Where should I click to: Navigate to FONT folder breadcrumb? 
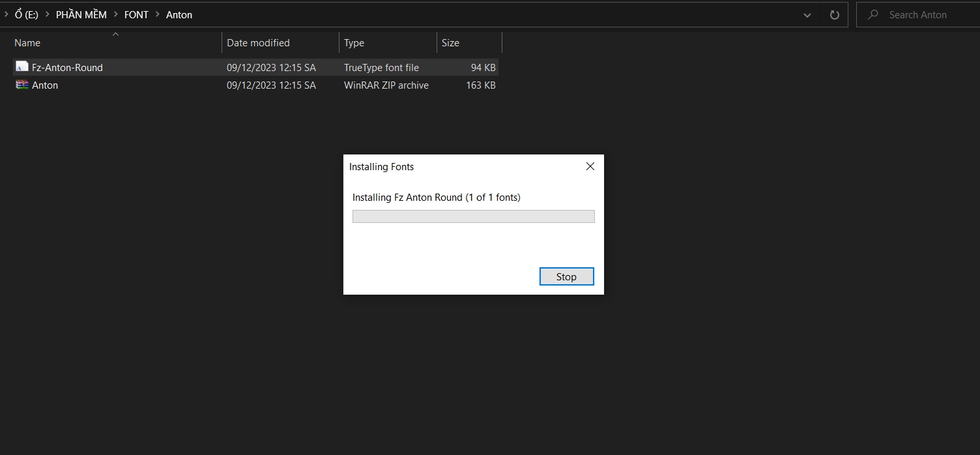136,14
